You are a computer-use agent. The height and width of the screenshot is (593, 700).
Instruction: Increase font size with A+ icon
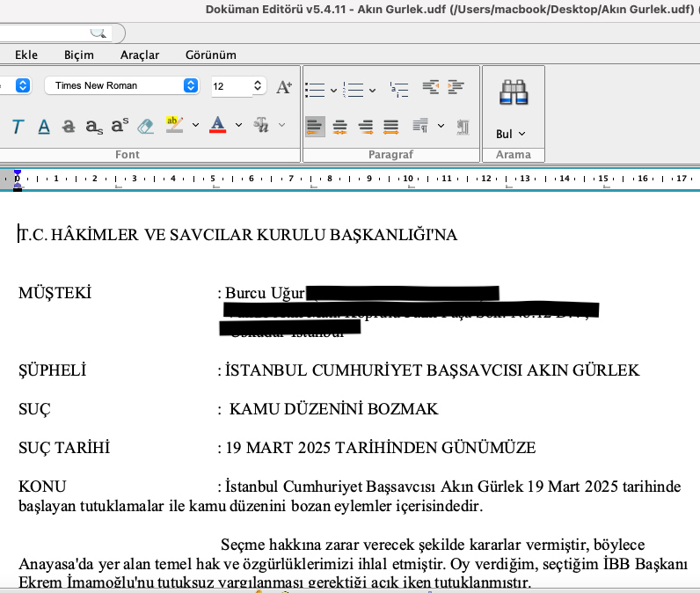[x=284, y=86]
